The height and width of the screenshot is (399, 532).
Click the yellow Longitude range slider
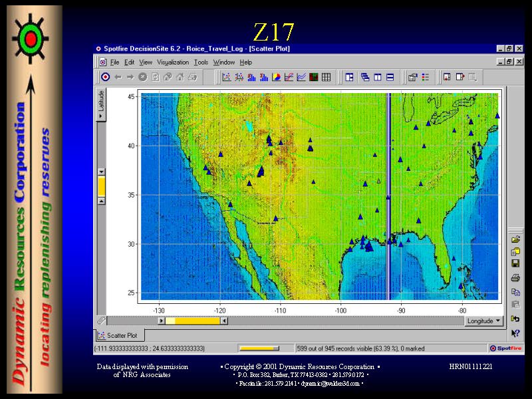[193, 321]
